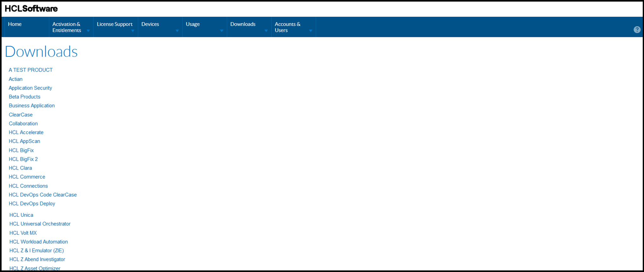Go to the Home menu item
This screenshot has height=272, width=644.
pos(15,24)
